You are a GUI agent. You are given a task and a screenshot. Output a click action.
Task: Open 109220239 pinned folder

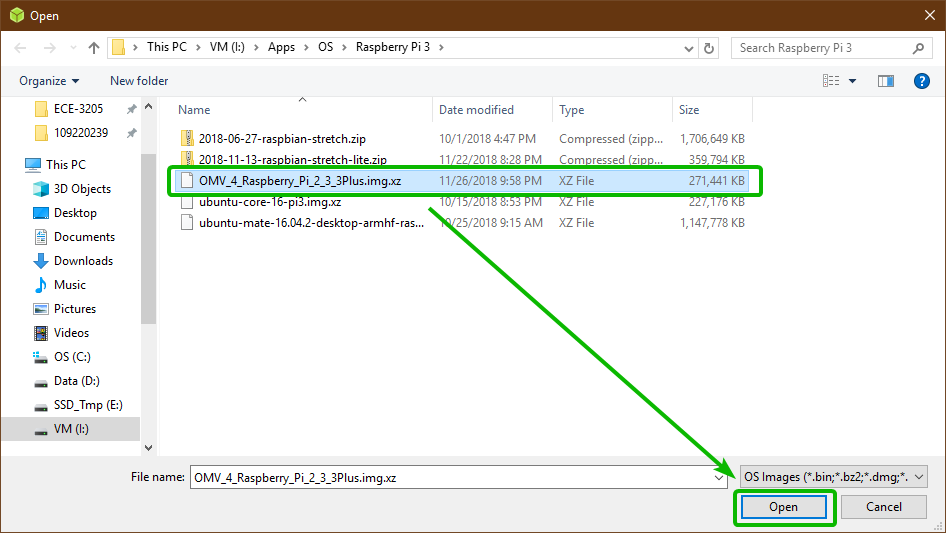point(81,133)
